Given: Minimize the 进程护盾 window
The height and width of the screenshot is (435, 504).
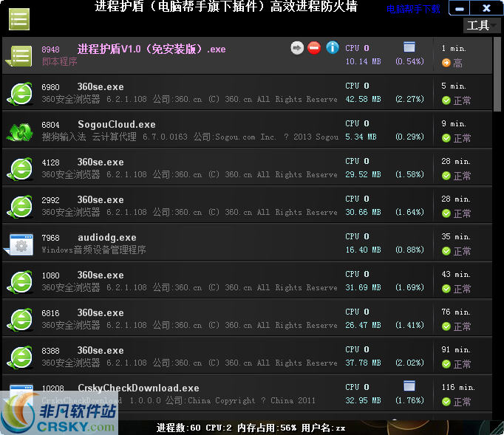Looking at the screenshot, I should click(460, 8).
